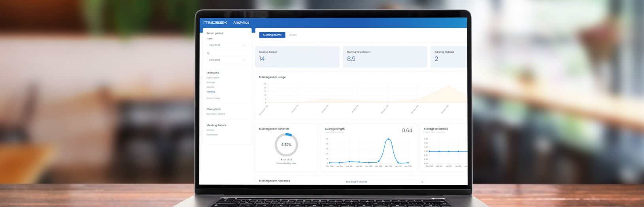Open calendar icon in From date field
644x207 pixels.
click(244, 45)
